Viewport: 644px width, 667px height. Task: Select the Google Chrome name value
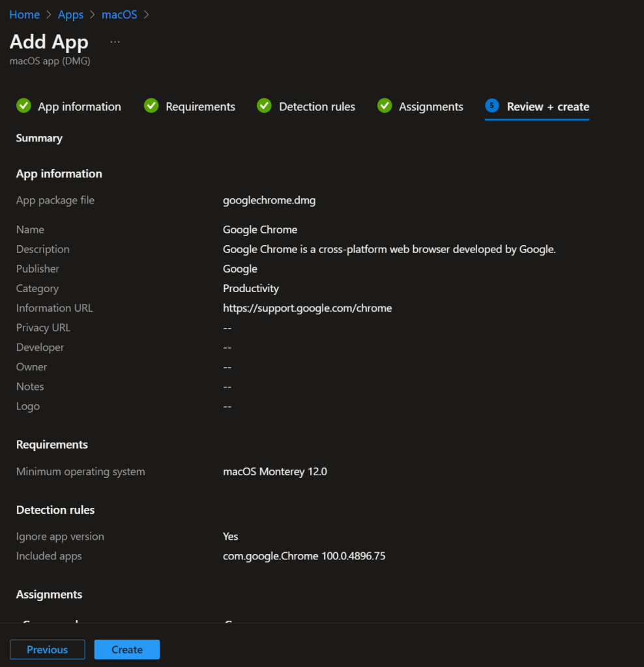[x=260, y=230]
